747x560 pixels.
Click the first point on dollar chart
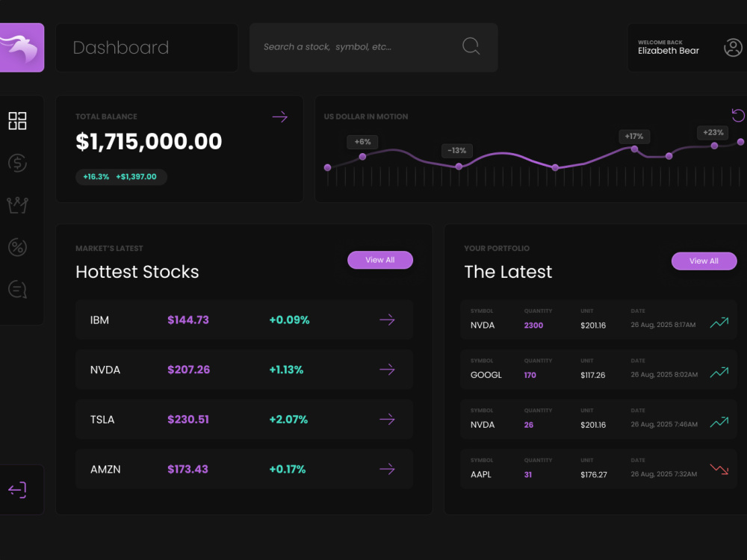(x=327, y=167)
